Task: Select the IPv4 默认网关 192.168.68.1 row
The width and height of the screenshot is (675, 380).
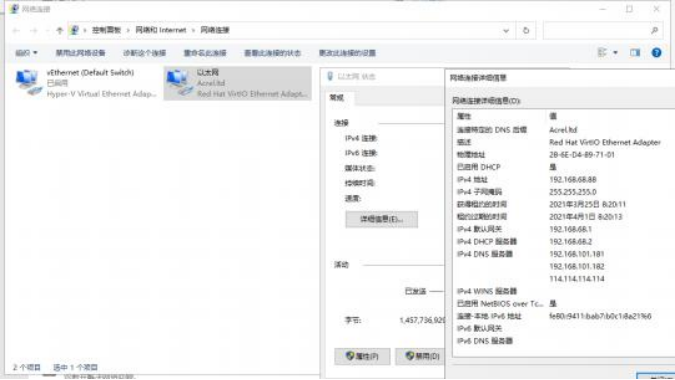Action: click(x=564, y=229)
